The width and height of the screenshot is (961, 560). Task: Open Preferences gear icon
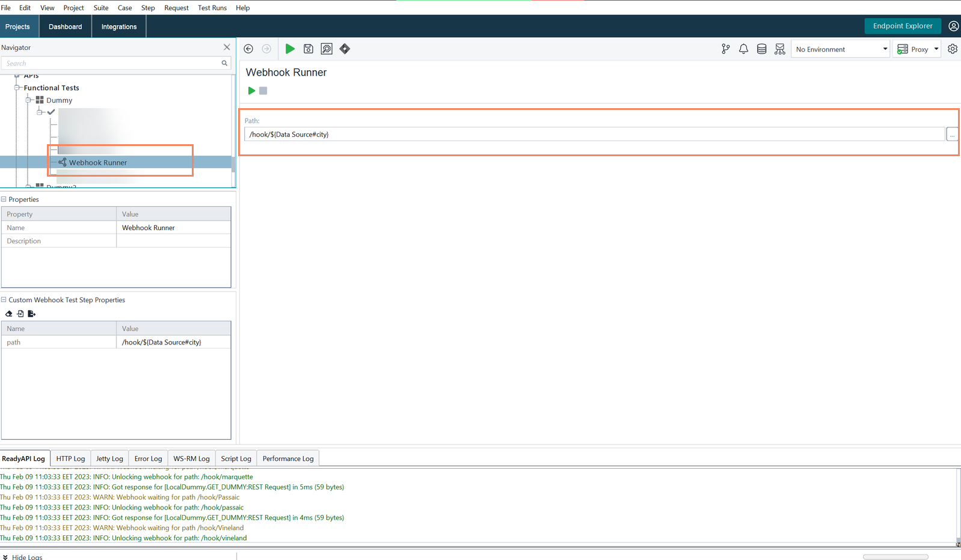click(x=953, y=49)
